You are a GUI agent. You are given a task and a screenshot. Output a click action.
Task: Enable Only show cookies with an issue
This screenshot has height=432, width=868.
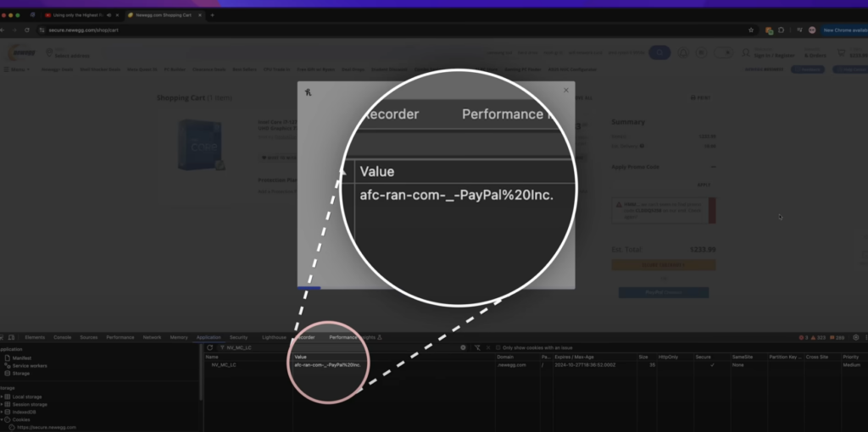tap(498, 347)
